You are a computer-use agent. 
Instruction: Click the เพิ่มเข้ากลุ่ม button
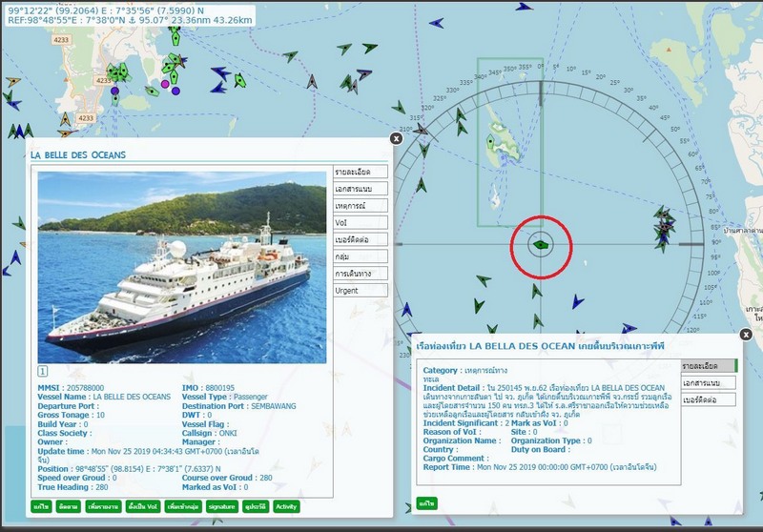coord(183,506)
